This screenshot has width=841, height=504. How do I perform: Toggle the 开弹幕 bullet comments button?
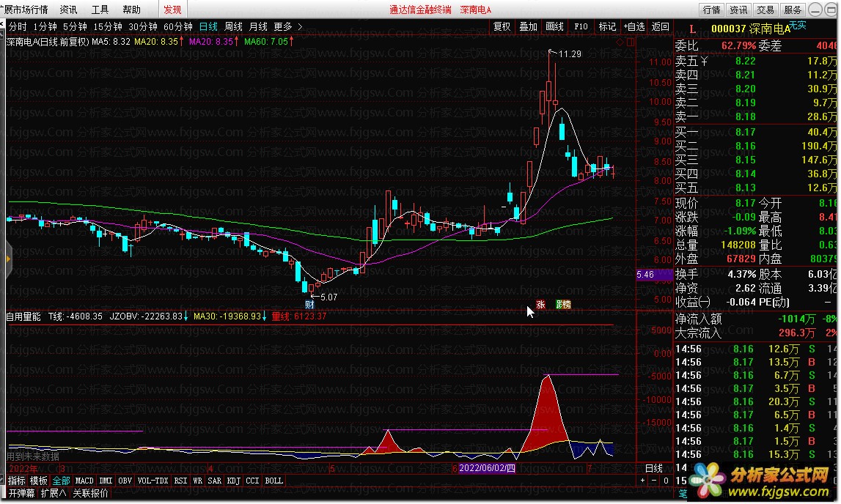point(21,493)
